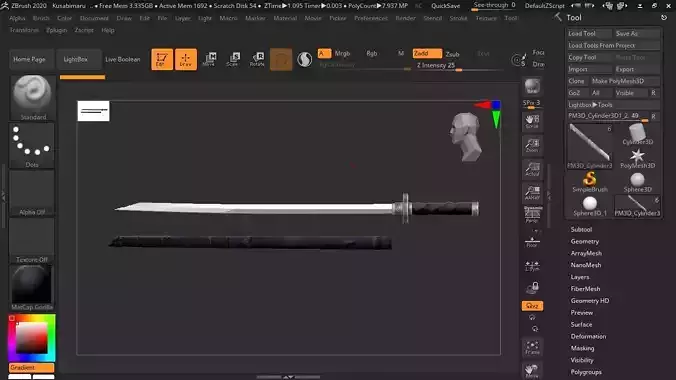Viewport: 676px width, 380px height.
Task: Select the Cylinder3D tool
Action: pos(638,134)
